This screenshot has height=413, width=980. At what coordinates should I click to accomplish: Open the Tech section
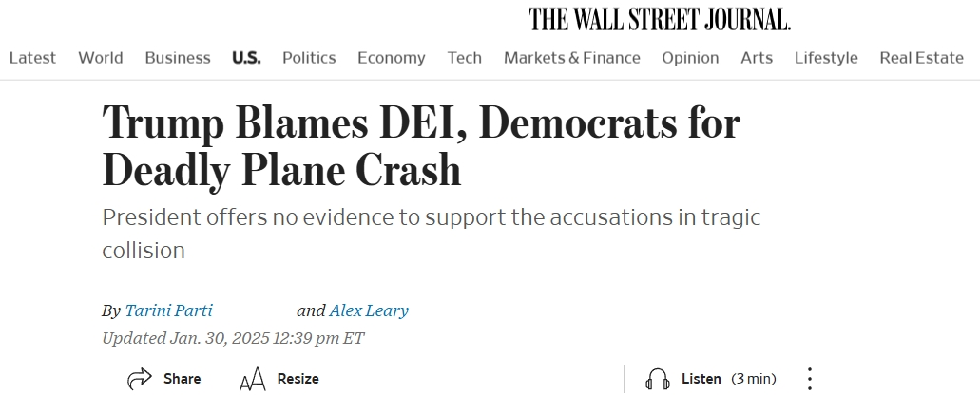(x=465, y=58)
